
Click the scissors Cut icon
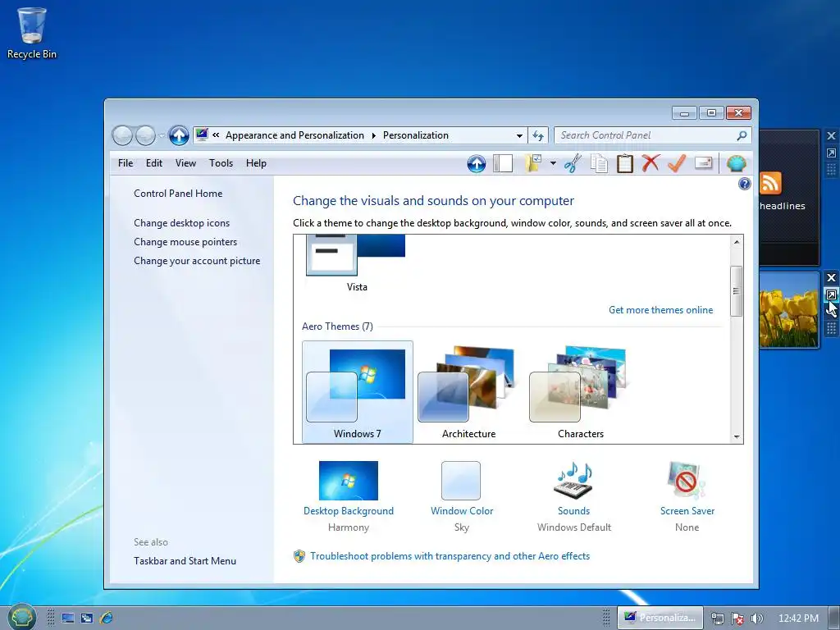point(573,163)
